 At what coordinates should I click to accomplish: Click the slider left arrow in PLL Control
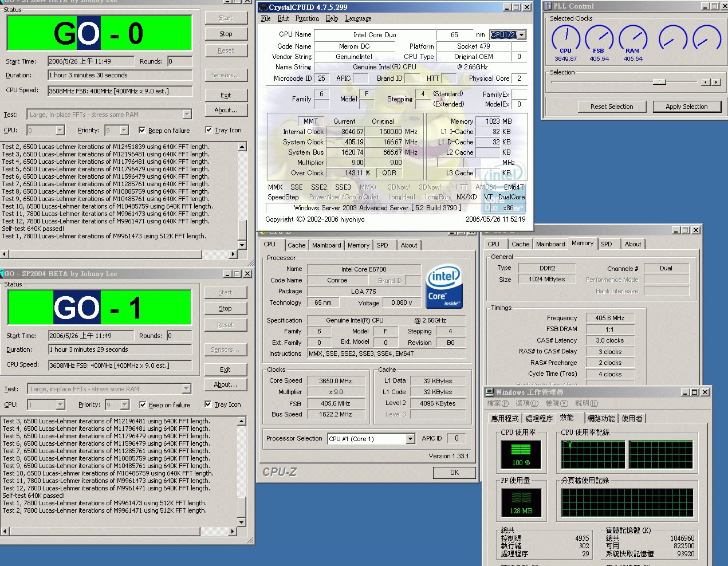[706, 82]
